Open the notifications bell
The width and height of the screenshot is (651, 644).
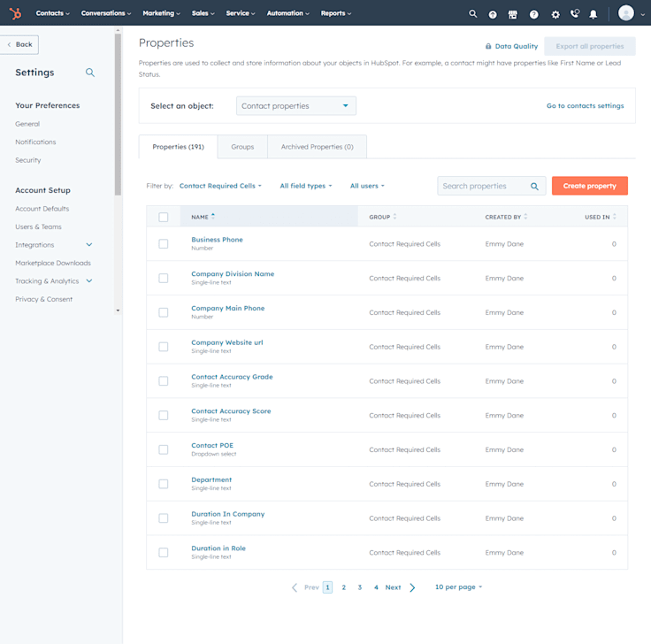[x=594, y=14]
